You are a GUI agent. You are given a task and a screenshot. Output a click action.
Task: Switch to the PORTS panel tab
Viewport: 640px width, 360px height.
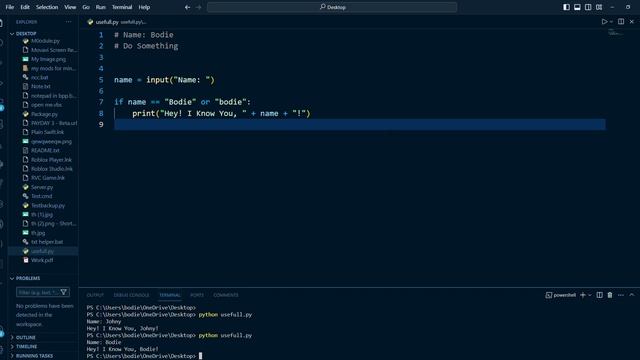pos(197,295)
